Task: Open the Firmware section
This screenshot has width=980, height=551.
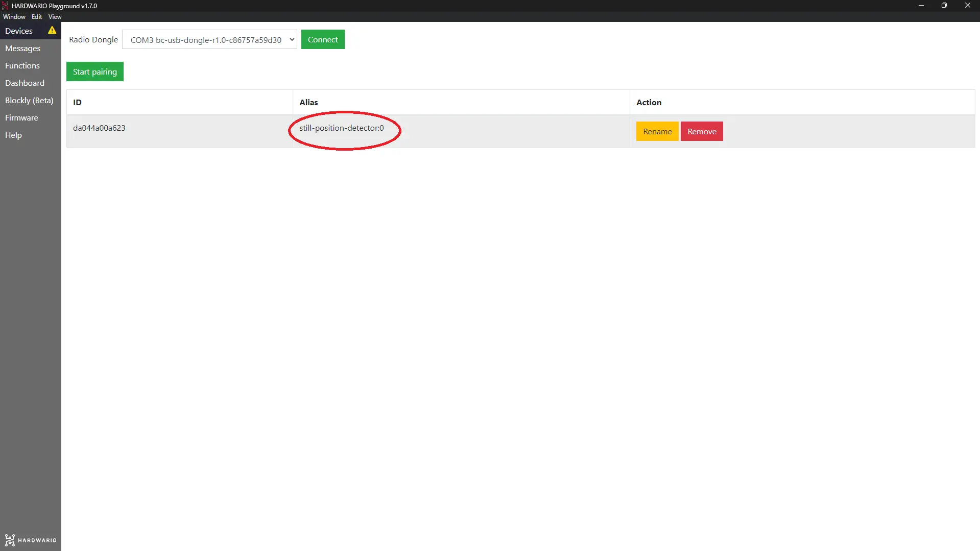Action: 31,117
